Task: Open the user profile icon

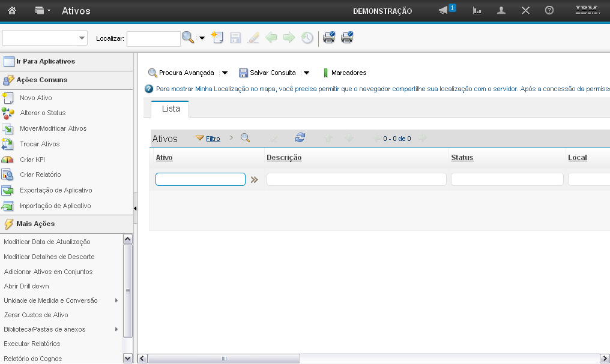Action: pos(501,11)
